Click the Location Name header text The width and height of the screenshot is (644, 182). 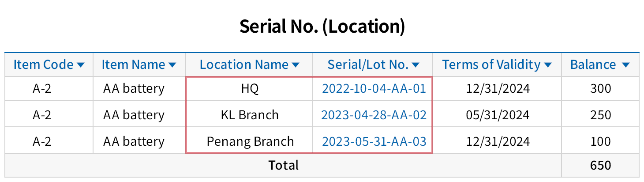coord(244,65)
